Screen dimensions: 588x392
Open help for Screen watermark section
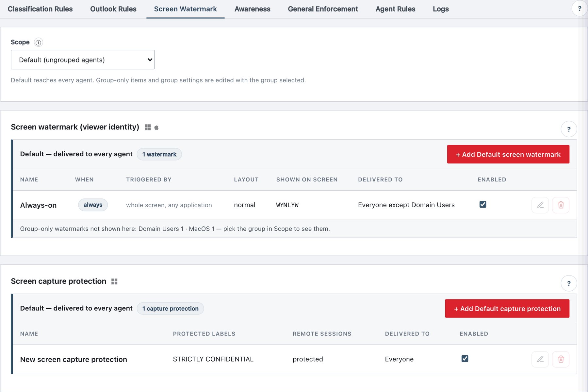coord(569,129)
